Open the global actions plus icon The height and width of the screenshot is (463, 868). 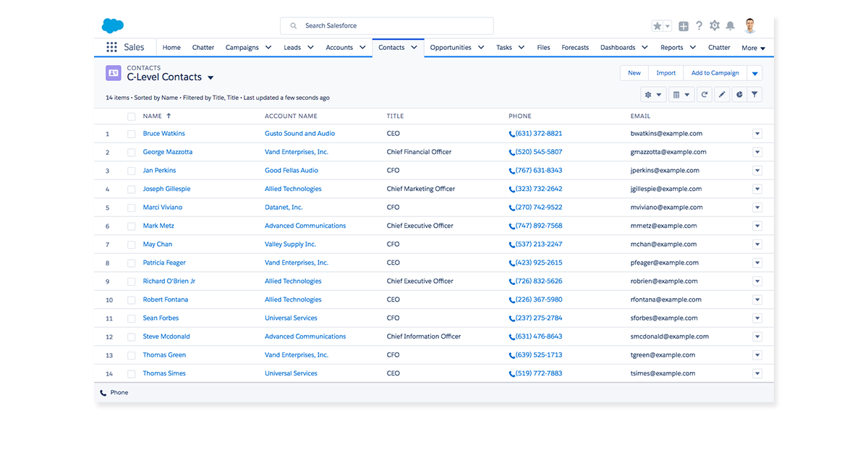click(x=684, y=26)
